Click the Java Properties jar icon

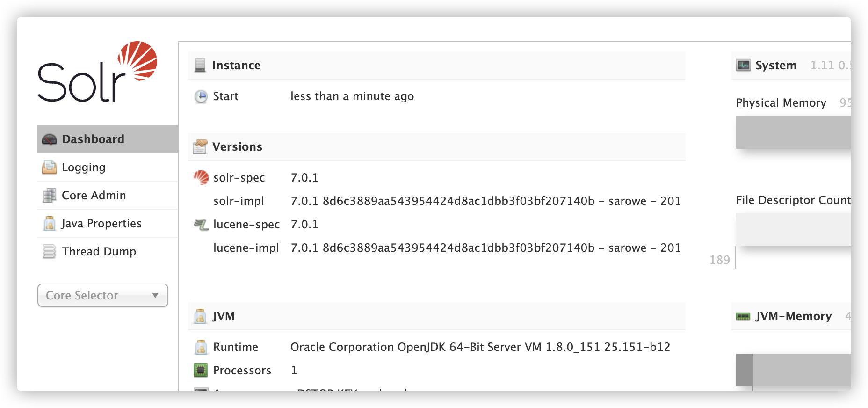click(50, 224)
